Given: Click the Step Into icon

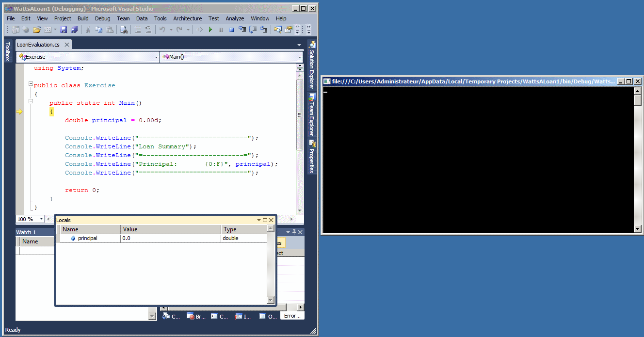Looking at the screenshot, I should click(242, 29).
